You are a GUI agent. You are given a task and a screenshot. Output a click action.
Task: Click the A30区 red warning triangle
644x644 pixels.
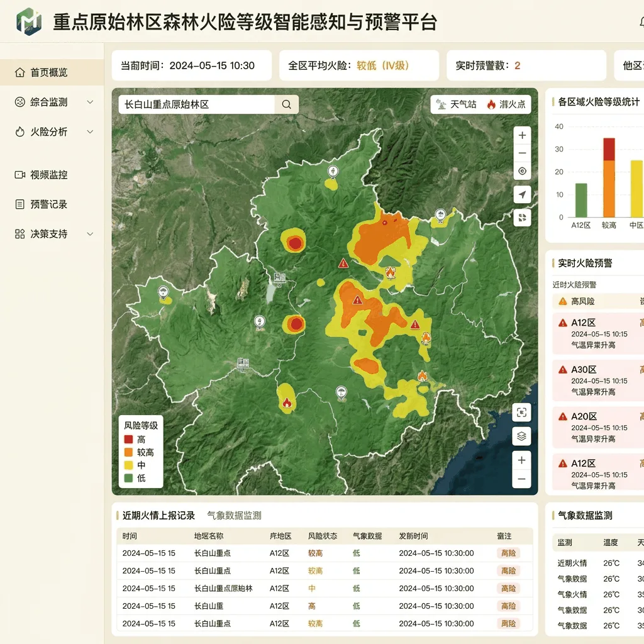coord(563,370)
